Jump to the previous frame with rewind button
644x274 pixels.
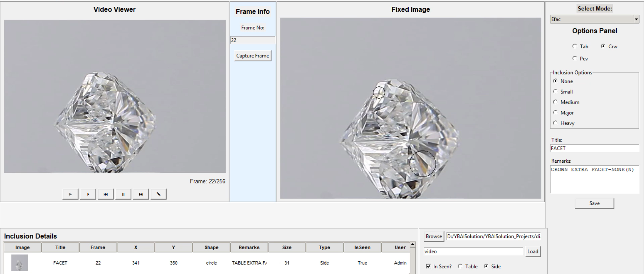[x=106, y=194]
